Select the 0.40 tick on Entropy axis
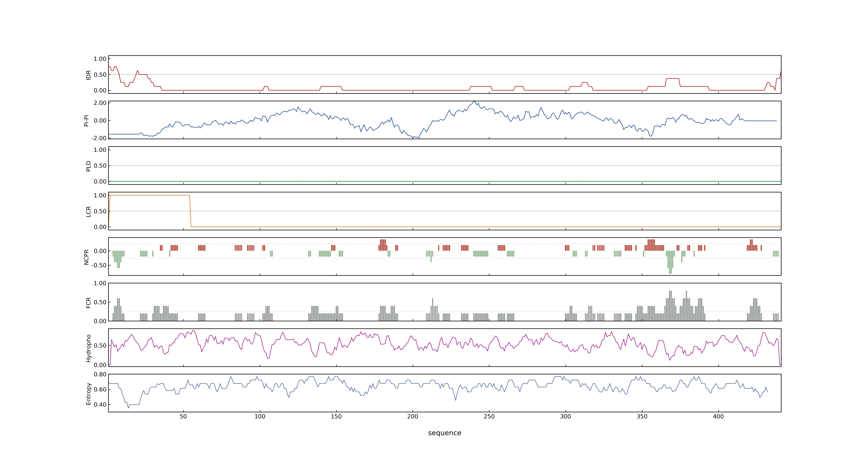Screen dimensions: 868x463 (100, 405)
